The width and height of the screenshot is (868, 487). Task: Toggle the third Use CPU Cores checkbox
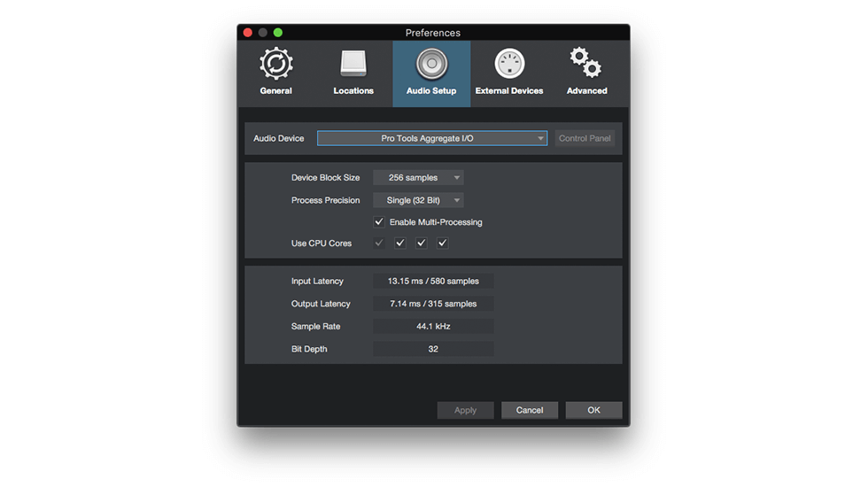422,243
